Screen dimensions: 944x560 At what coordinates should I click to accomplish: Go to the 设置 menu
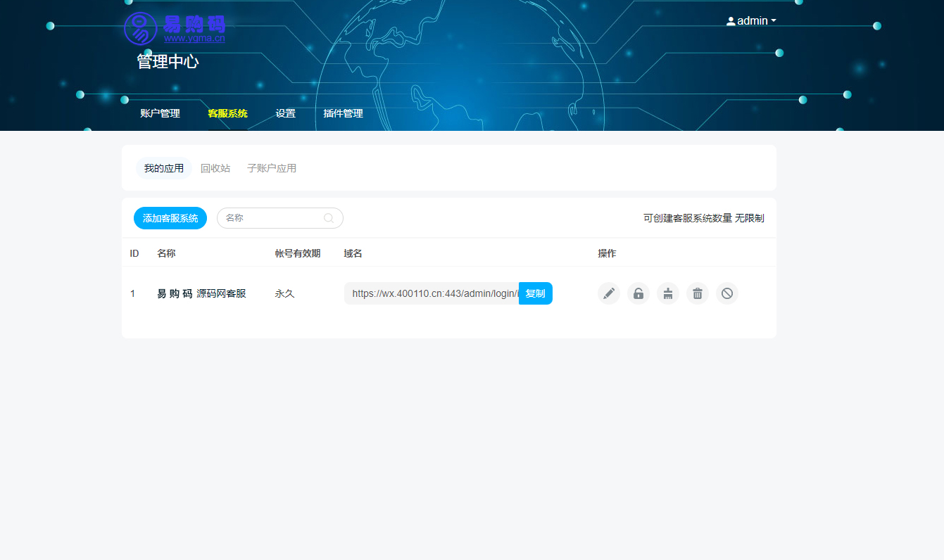(x=285, y=113)
